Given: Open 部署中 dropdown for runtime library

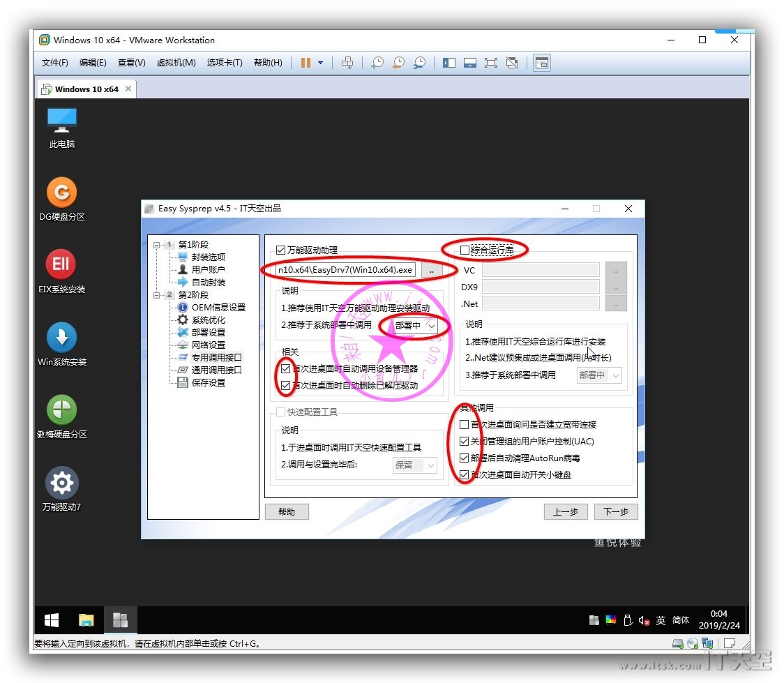Looking at the screenshot, I should pos(599,375).
